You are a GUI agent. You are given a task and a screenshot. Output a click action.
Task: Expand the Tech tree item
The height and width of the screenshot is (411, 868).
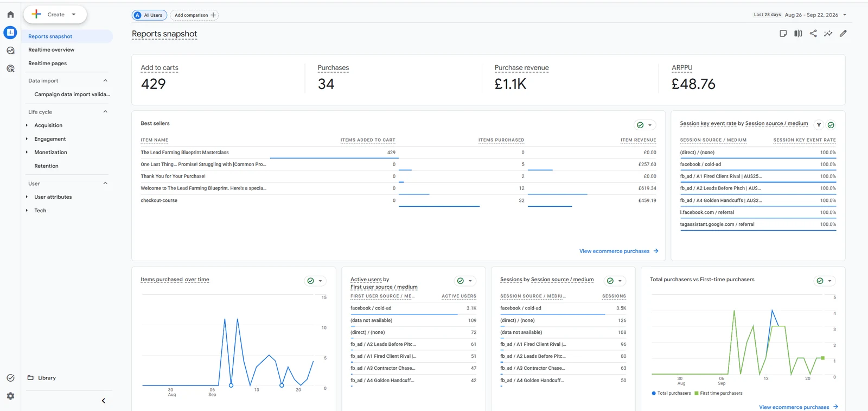27,211
